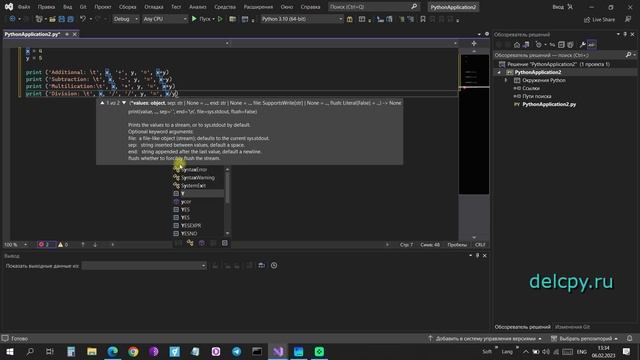Toggle module filter icon in IntelliSense footer

coord(202,243)
